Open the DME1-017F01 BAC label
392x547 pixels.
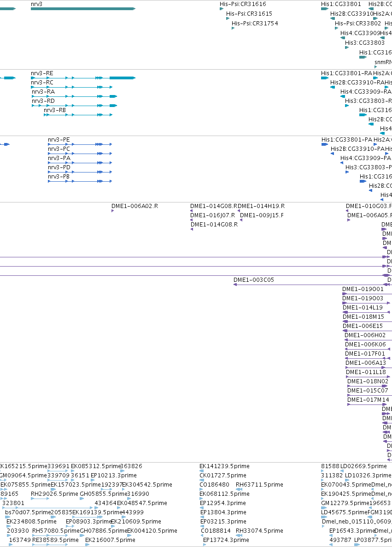pyautogui.click(x=365, y=354)
